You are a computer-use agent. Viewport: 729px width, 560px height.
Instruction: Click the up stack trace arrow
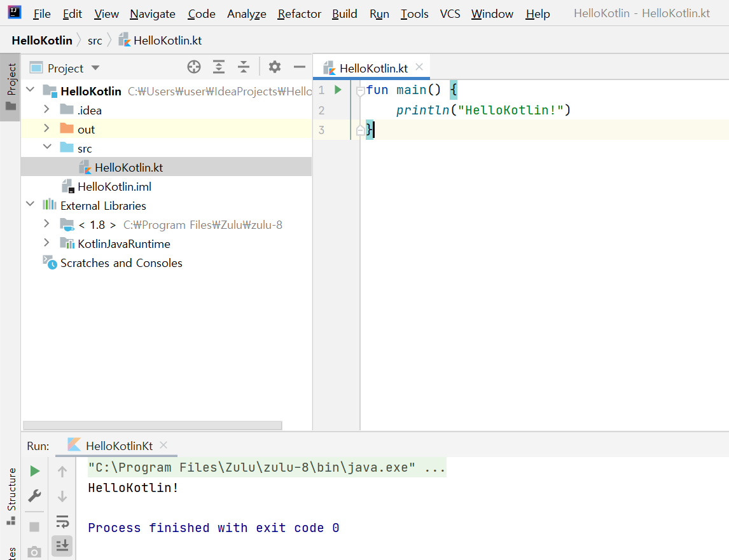tap(62, 472)
